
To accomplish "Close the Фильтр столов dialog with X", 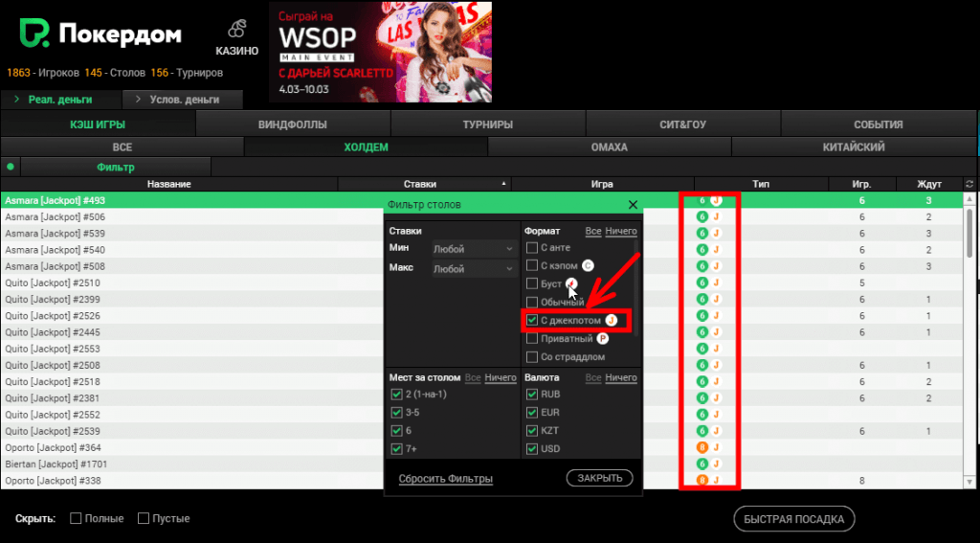I will tap(633, 205).
